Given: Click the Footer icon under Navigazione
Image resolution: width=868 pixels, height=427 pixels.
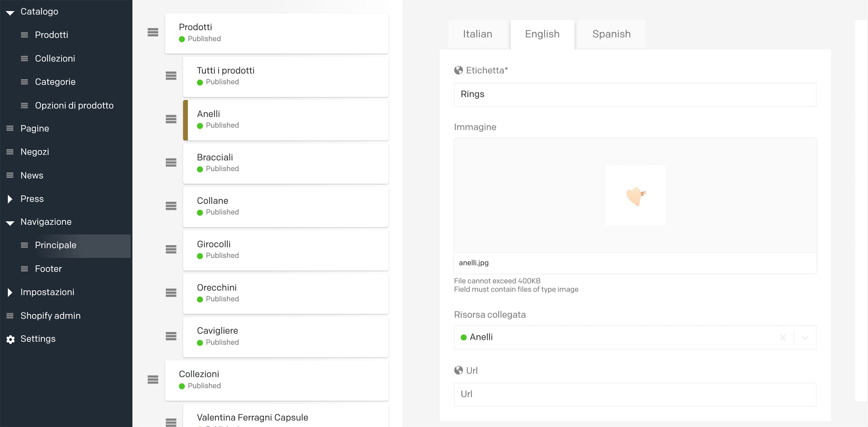Looking at the screenshot, I should (x=24, y=269).
